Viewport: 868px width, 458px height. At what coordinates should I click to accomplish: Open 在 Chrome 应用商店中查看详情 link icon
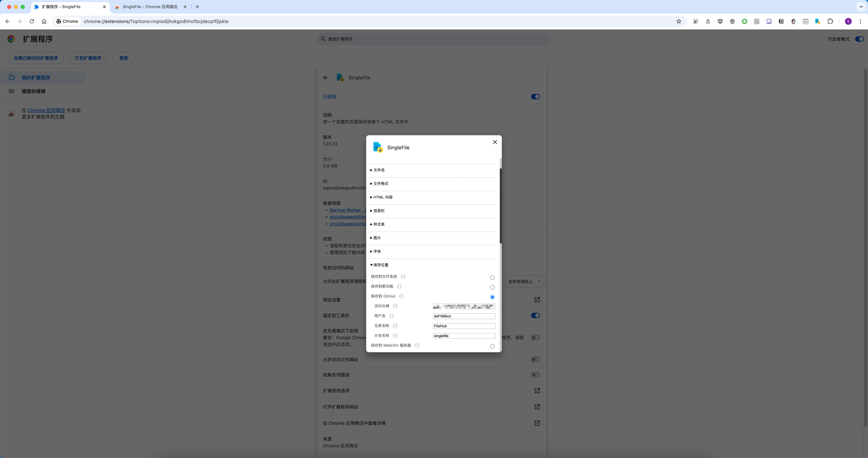coord(537,423)
